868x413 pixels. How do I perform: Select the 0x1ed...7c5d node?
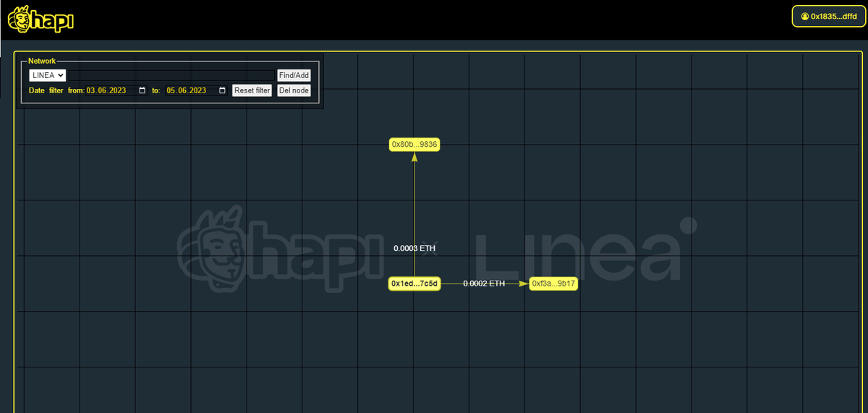[x=414, y=284]
